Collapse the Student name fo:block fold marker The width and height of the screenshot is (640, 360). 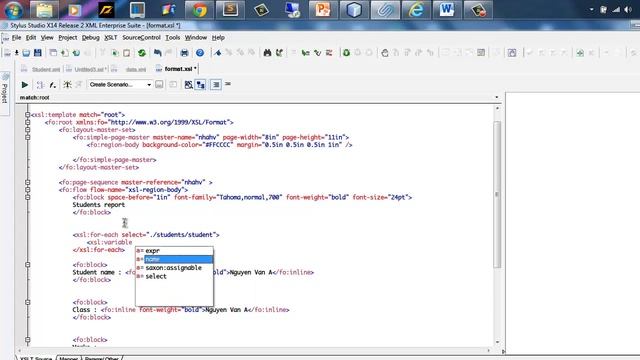point(27,264)
